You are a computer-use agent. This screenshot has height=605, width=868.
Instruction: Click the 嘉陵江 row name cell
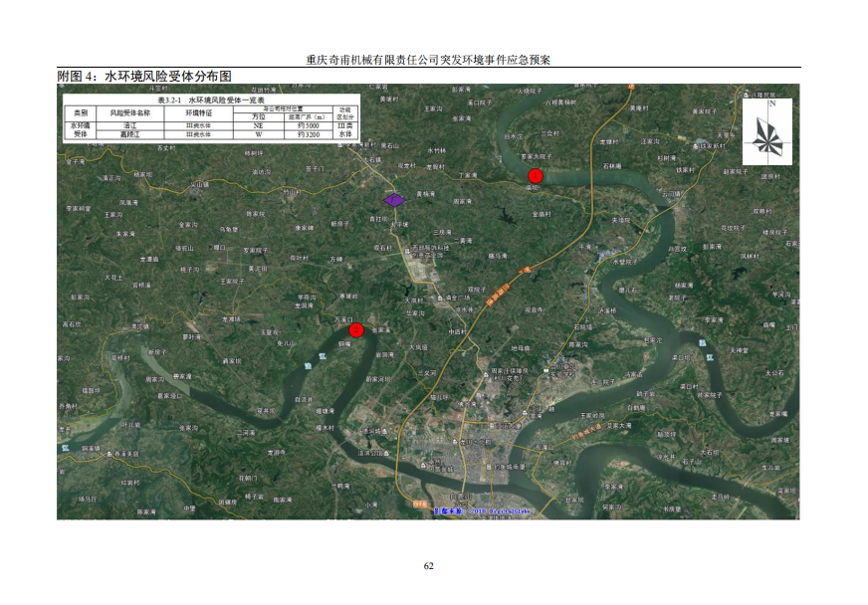130,133
